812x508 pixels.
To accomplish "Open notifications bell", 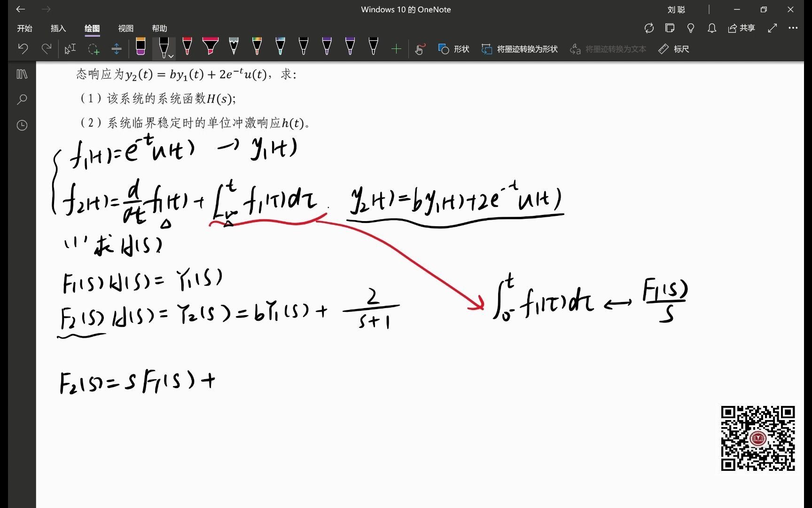I will click(712, 28).
